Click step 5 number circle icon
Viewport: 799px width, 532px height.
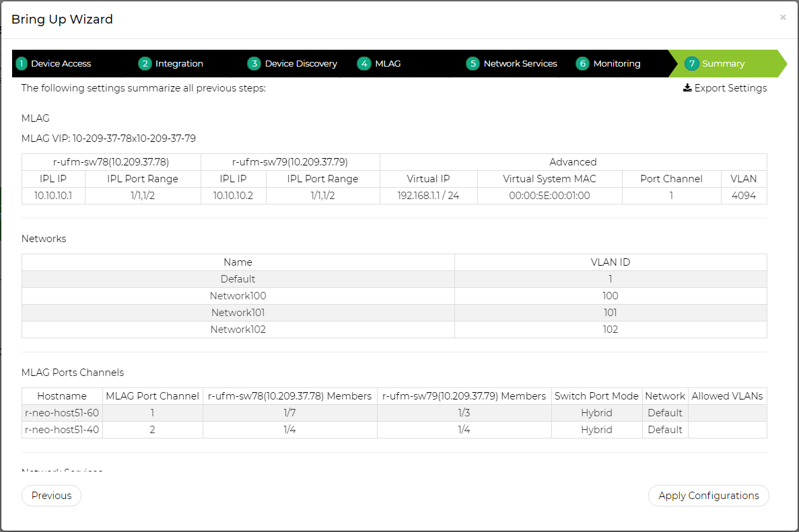tap(473, 64)
